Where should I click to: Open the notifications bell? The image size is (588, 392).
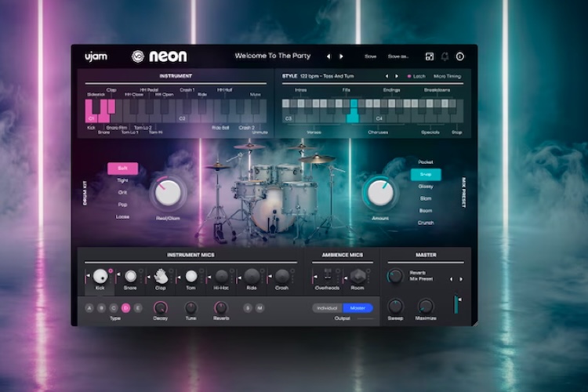point(445,56)
